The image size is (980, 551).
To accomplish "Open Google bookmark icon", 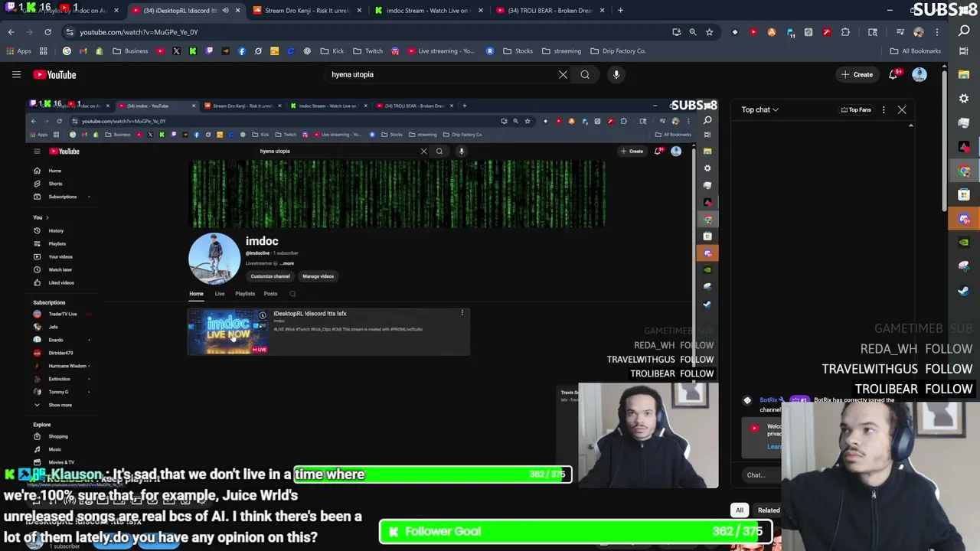I will [x=67, y=51].
